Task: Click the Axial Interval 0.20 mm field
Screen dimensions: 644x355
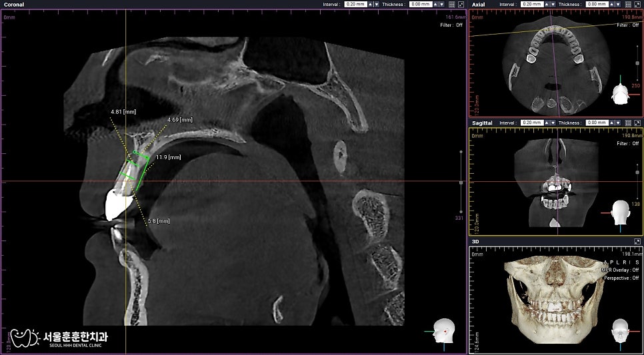Action: (x=532, y=5)
